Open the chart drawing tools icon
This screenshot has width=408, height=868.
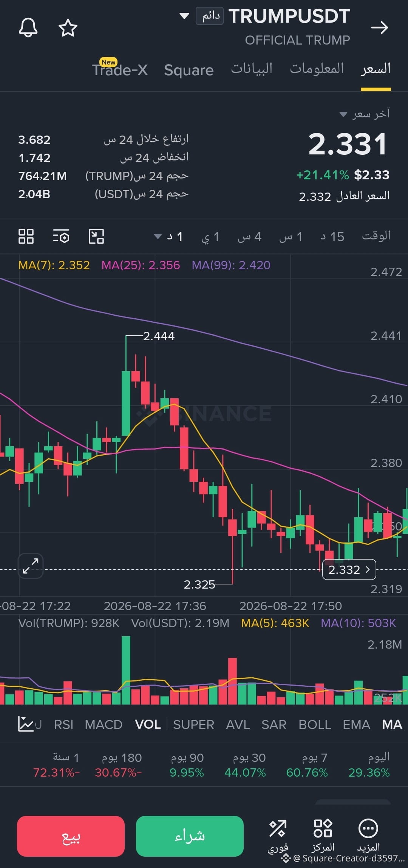coord(96,237)
